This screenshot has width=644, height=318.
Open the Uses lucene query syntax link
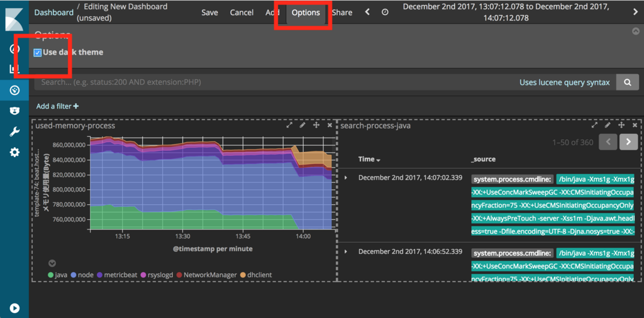click(564, 82)
